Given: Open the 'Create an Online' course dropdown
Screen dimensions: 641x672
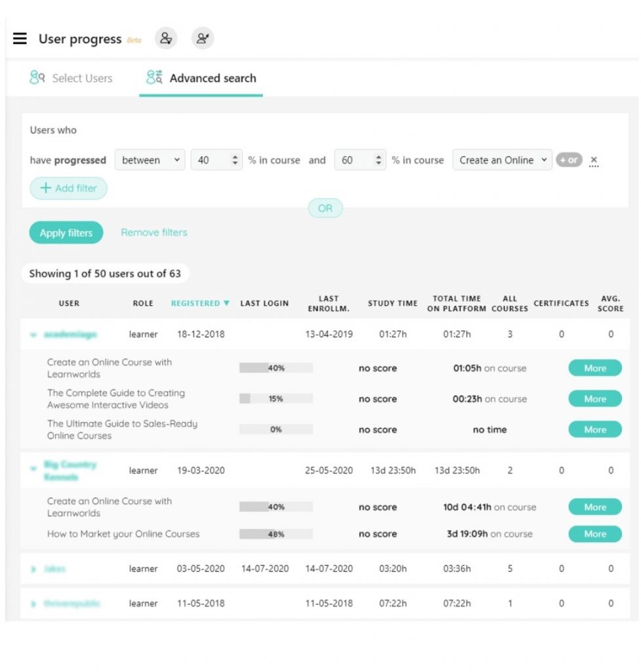Looking at the screenshot, I should (x=503, y=160).
